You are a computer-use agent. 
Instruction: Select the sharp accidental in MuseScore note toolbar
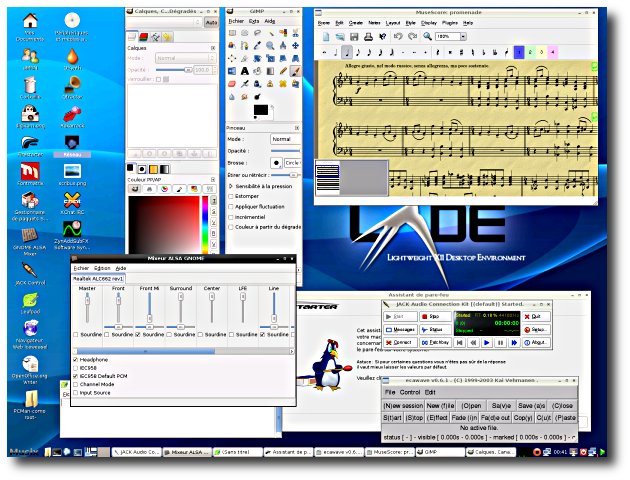coord(461,52)
